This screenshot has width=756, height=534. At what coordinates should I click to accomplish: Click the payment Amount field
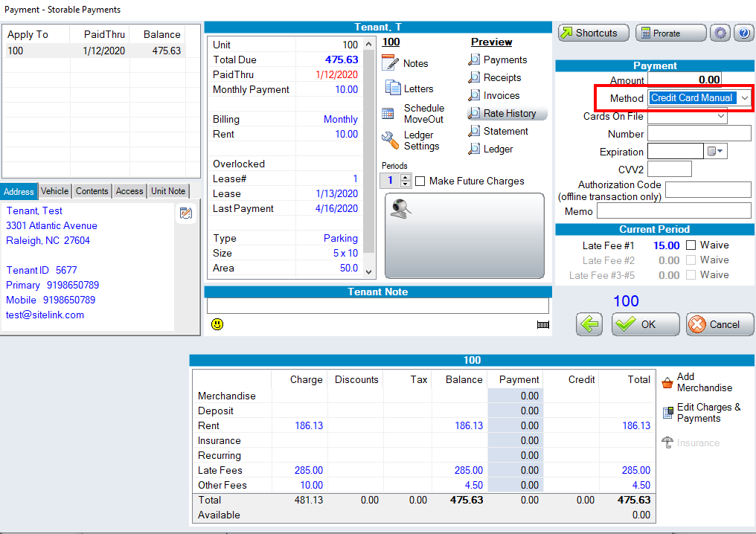point(684,80)
